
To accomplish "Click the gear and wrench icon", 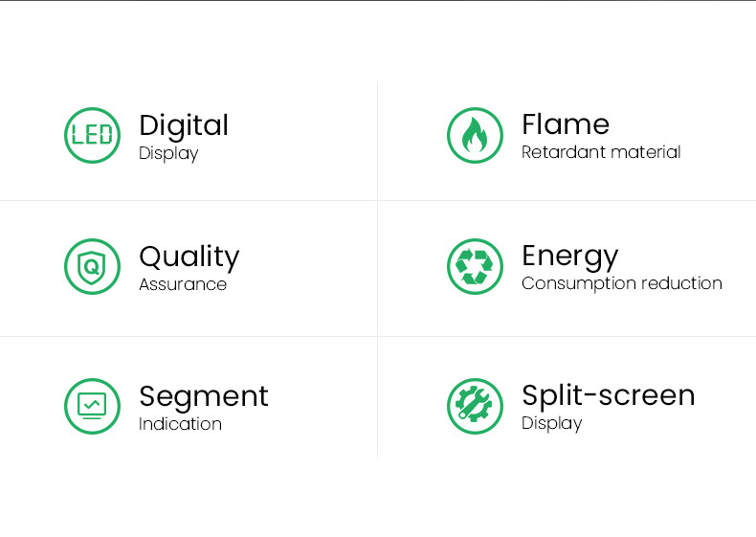I will pos(475,406).
